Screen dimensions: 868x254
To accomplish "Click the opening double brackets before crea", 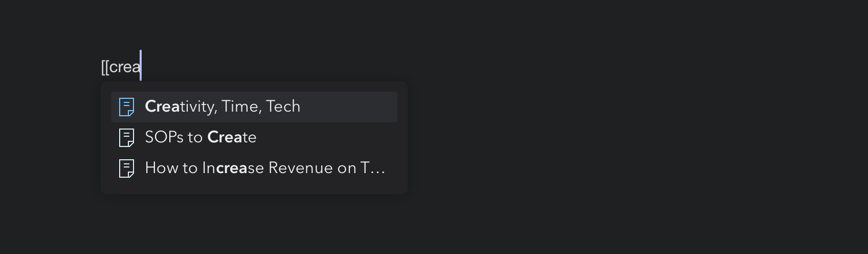I will click(x=105, y=67).
